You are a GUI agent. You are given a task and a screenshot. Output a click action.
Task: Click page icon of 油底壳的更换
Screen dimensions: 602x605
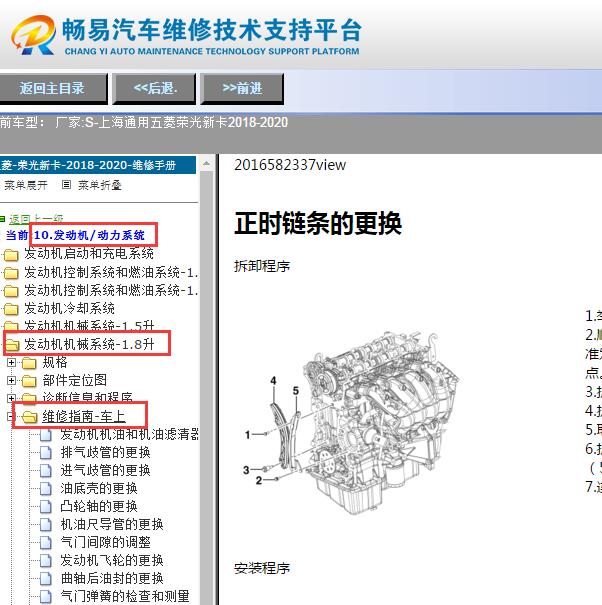coord(46,489)
